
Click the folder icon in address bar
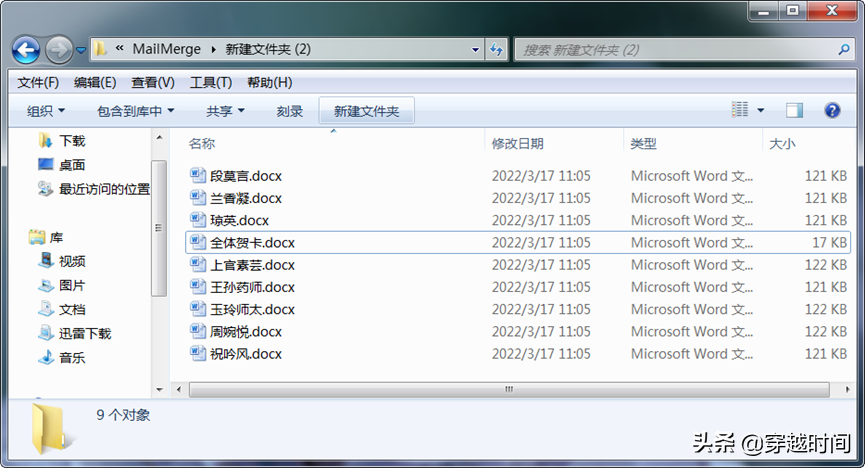[x=100, y=49]
